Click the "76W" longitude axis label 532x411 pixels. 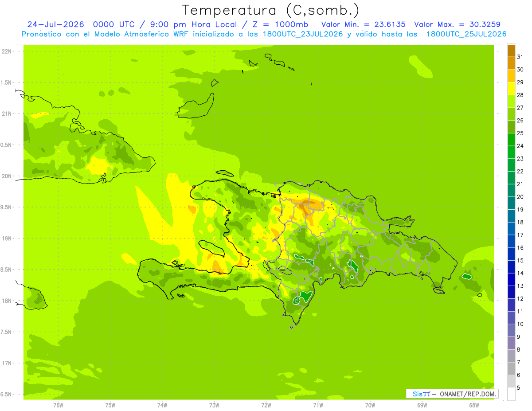tap(58, 405)
